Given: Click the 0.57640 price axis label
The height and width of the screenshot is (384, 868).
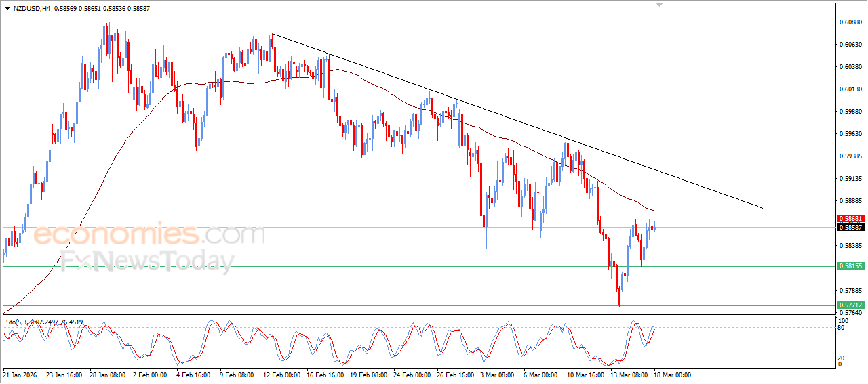Looking at the screenshot, I should click(850, 313).
